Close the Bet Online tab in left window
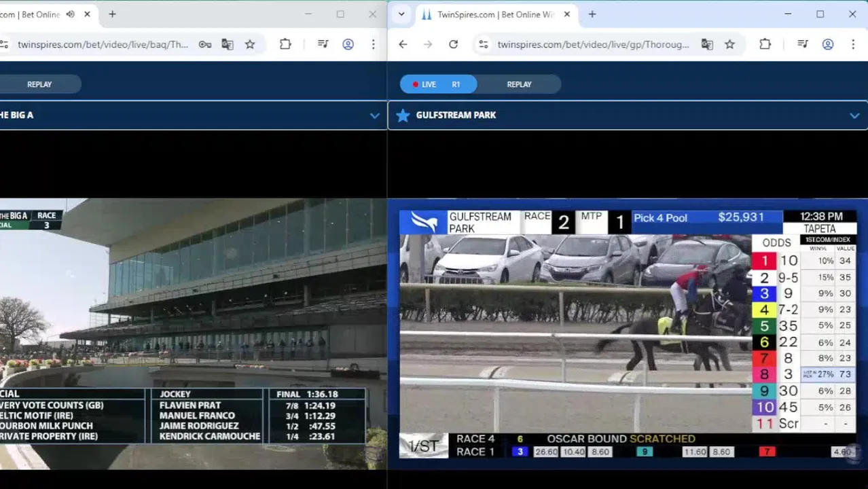Viewport: 868px width, 489px height. tap(87, 14)
